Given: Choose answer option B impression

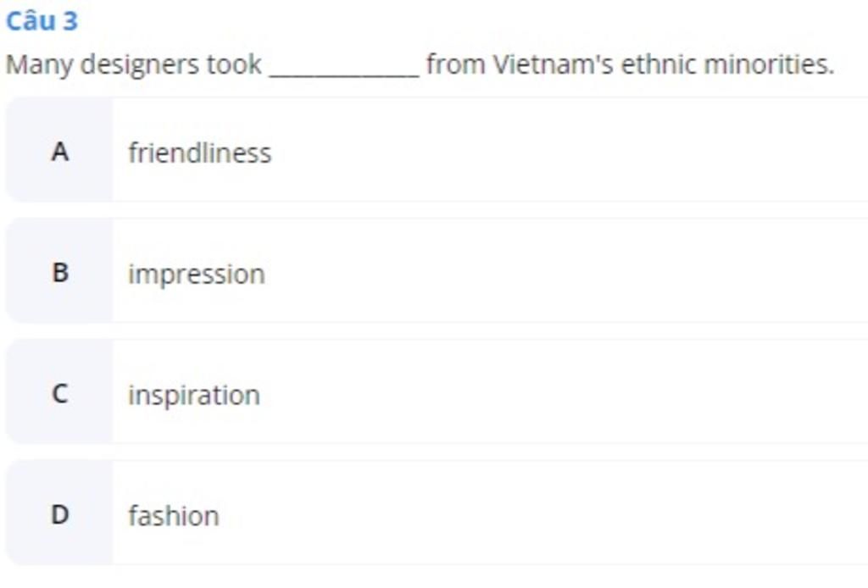Looking at the screenshot, I should [x=437, y=272].
